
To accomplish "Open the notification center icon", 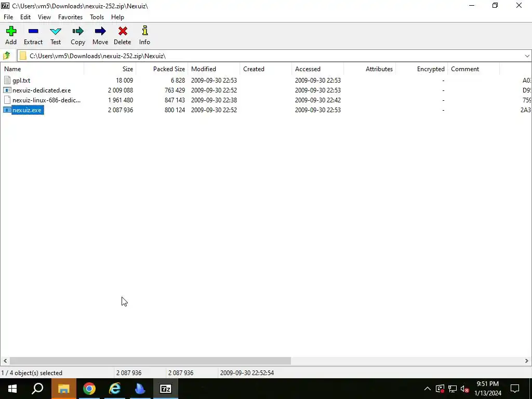I will 515,389.
